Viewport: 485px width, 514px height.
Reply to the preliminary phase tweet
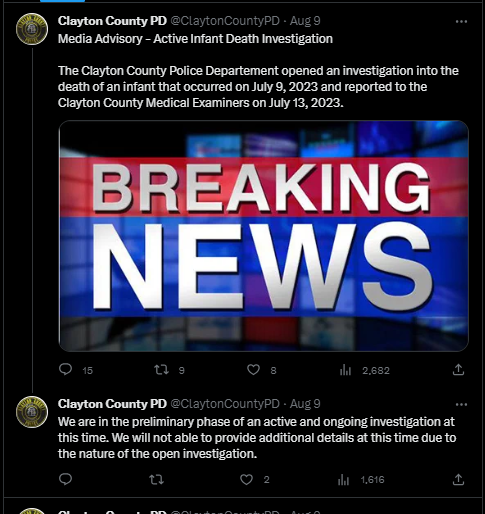(65, 479)
